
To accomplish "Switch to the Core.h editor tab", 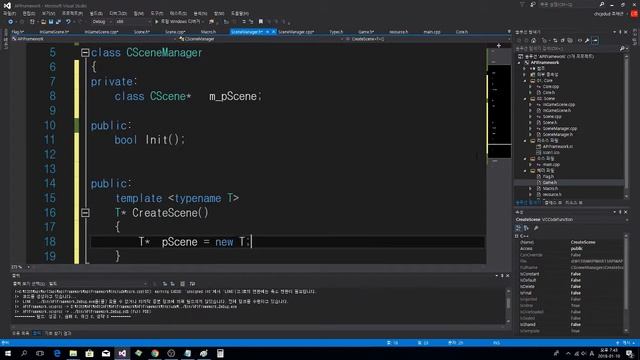I will tap(462, 31).
